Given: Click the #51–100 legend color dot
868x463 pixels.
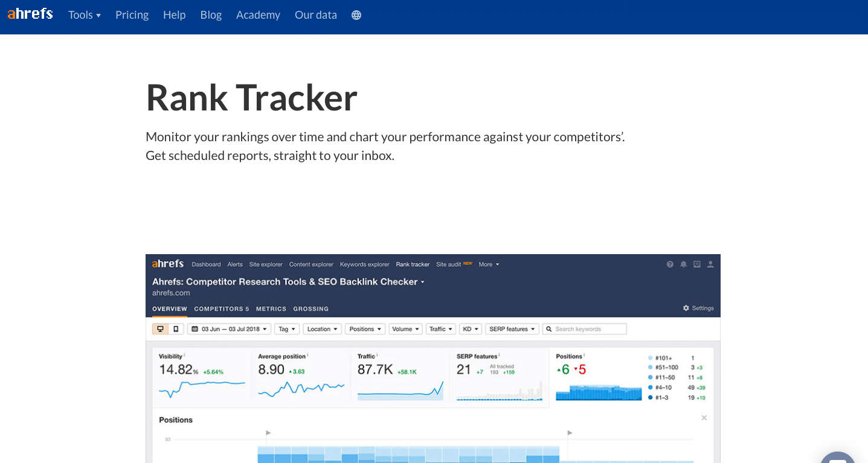Looking at the screenshot, I should [650, 368].
